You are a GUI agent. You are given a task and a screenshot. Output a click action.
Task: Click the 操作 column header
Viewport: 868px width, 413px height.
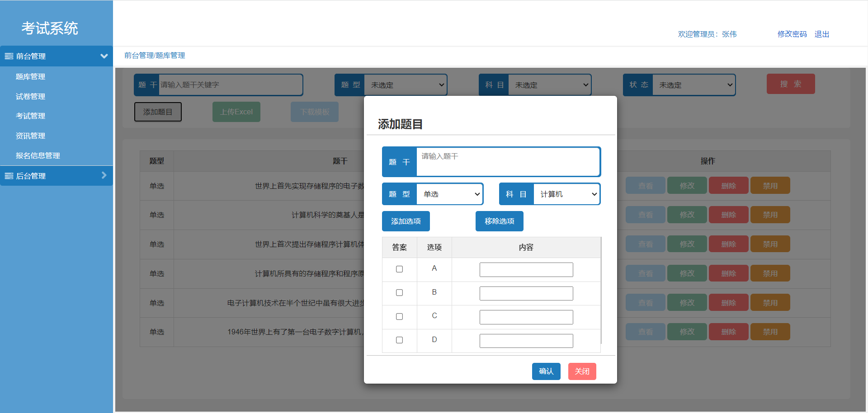[x=708, y=161]
